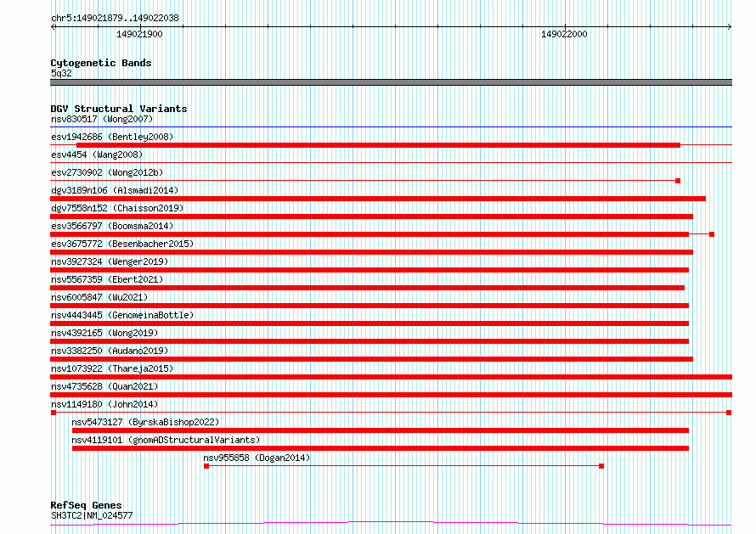Image resolution: width=756 pixels, height=534 pixels.
Task: Select the nsv6005847 red variant bar
Action: 370,306
